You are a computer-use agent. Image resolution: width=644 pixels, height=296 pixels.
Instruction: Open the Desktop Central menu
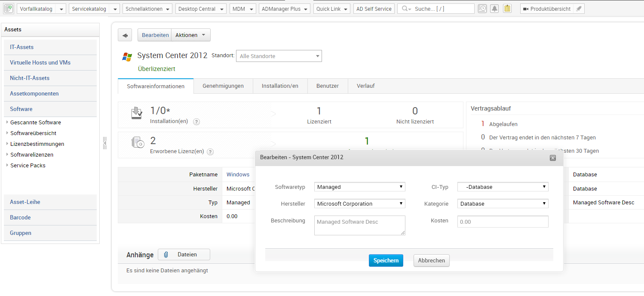(x=201, y=9)
